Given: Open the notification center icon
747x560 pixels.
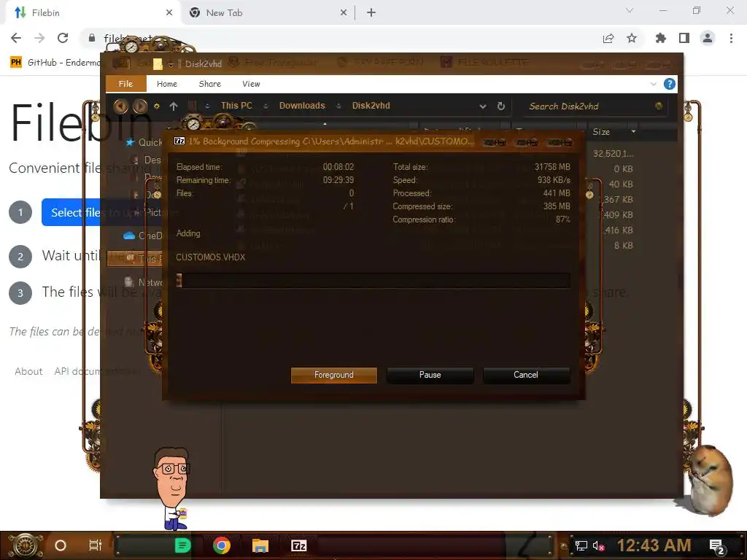Looking at the screenshot, I should (x=717, y=547).
